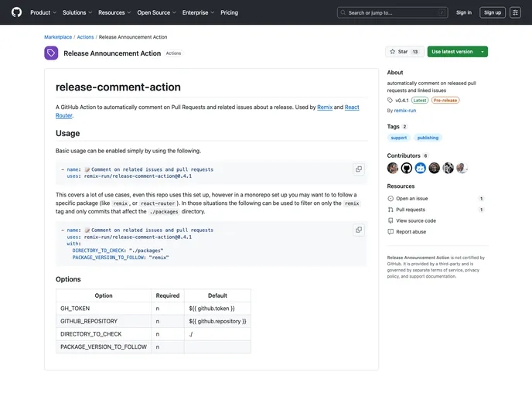Click the ${{ github.repository }} default value
The width and height of the screenshot is (532, 396).
(217, 321)
